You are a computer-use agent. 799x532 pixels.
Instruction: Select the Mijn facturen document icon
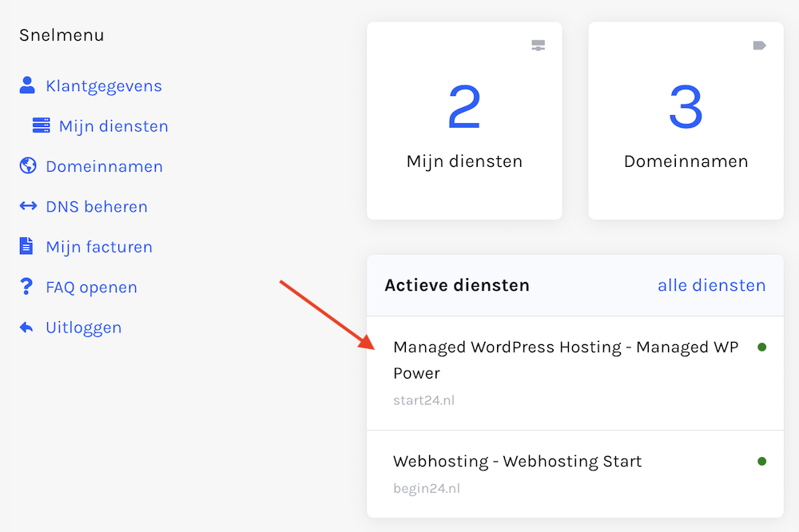[26, 246]
